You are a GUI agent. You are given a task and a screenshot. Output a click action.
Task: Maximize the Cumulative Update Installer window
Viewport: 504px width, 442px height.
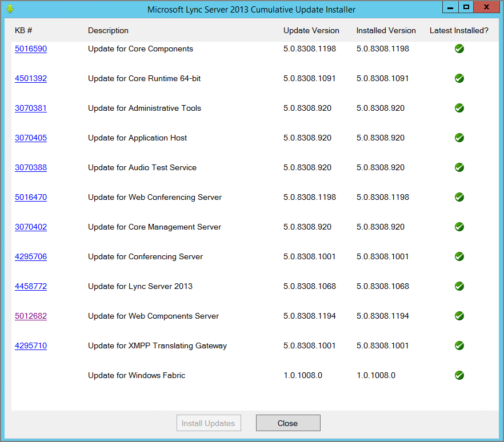466,7
